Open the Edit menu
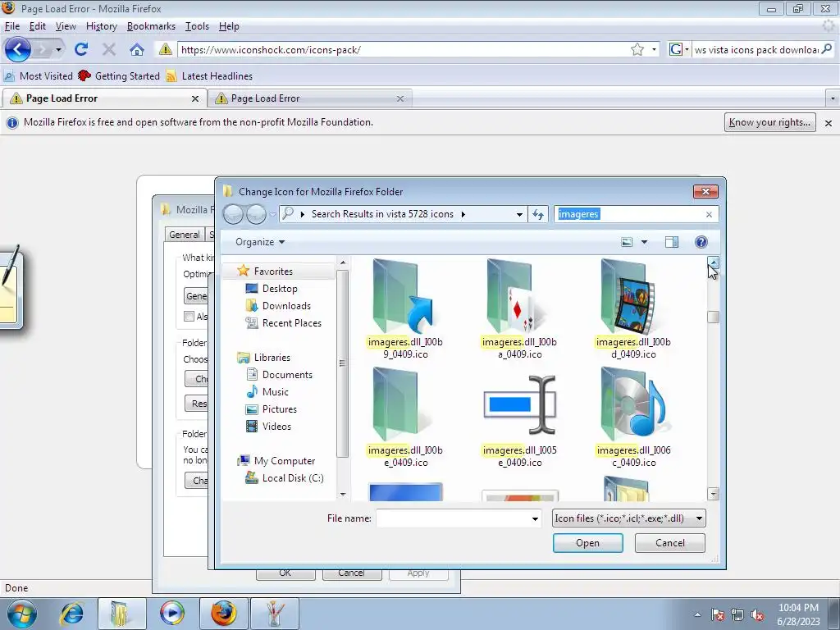The width and height of the screenshot is (840, 630). (x=37, y=26)
